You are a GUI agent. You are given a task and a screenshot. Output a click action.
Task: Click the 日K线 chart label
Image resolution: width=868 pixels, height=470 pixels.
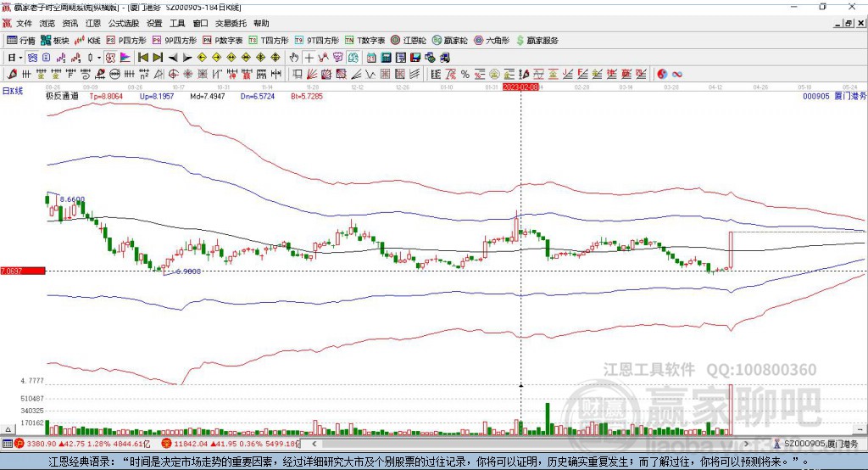(x=13, y=91)
